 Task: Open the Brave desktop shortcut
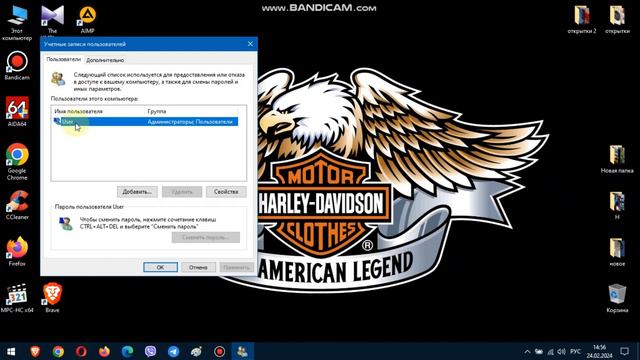(52, 298)
